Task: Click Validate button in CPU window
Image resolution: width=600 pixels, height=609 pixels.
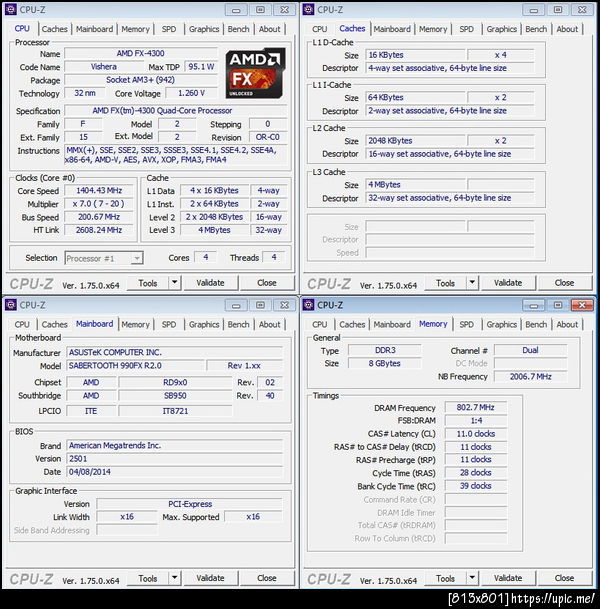Action: click(210, 283)
